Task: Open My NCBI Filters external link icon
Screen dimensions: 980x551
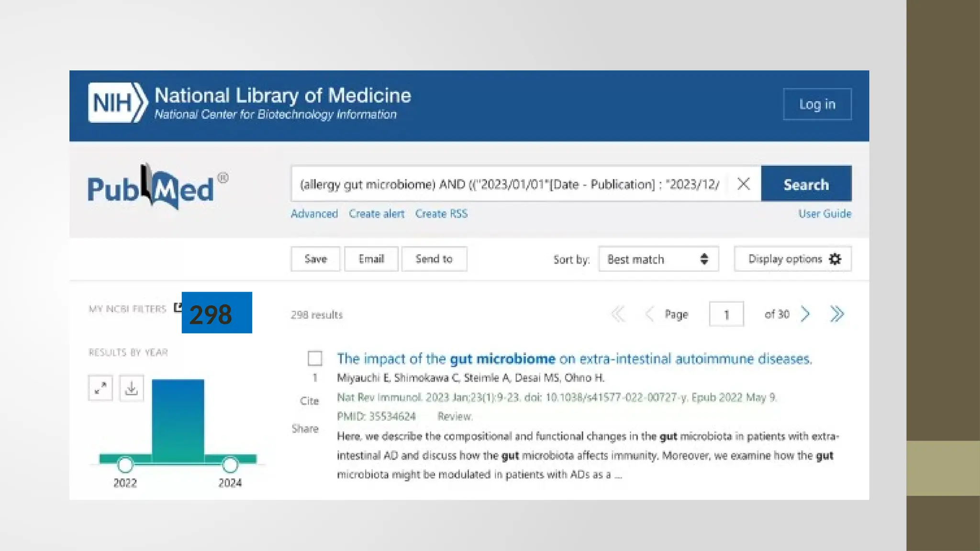Action: point(178,308)
